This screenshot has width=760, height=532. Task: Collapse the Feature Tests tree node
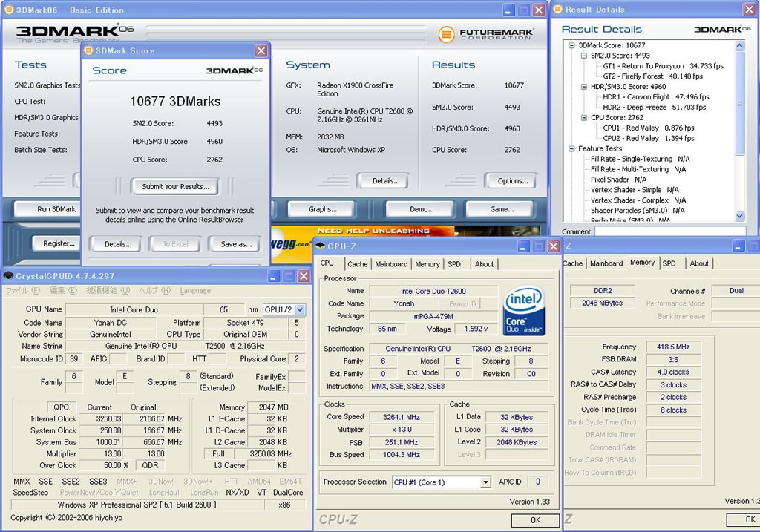pos(572,148)
